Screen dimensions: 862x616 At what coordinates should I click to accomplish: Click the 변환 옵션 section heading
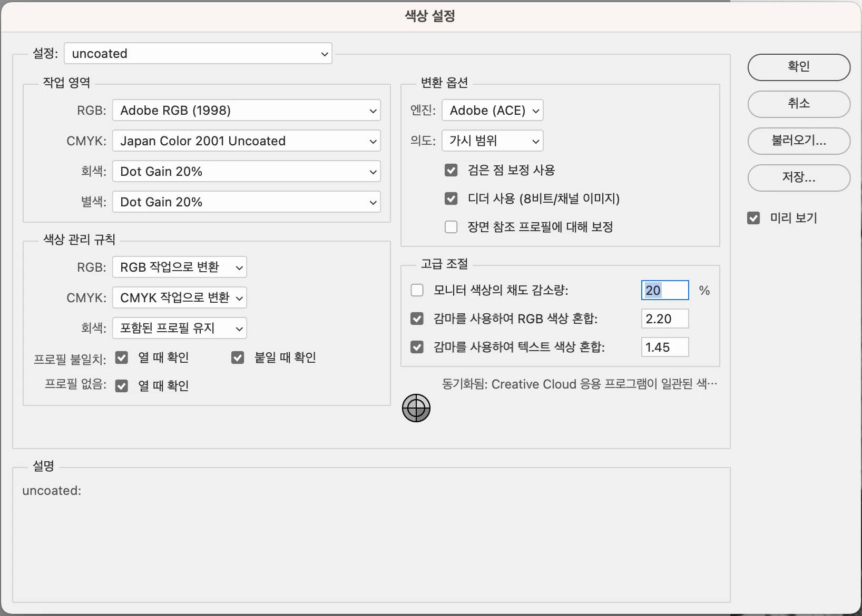click(x=444, y=83)
